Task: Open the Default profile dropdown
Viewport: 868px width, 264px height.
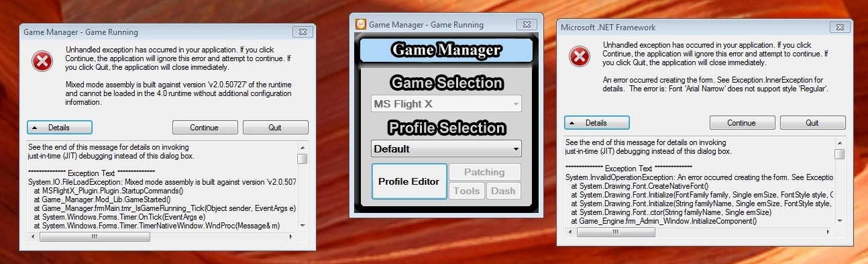Action: (446, 148)
